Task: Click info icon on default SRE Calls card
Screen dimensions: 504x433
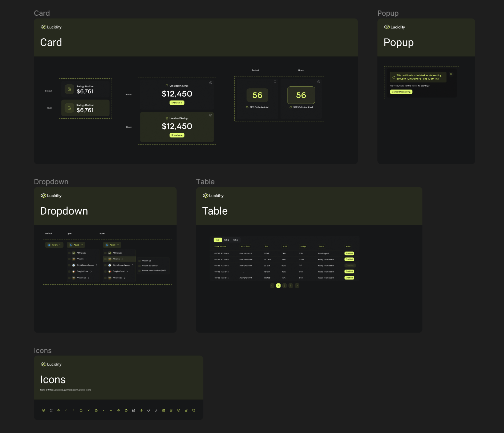Action: point(275,82)
